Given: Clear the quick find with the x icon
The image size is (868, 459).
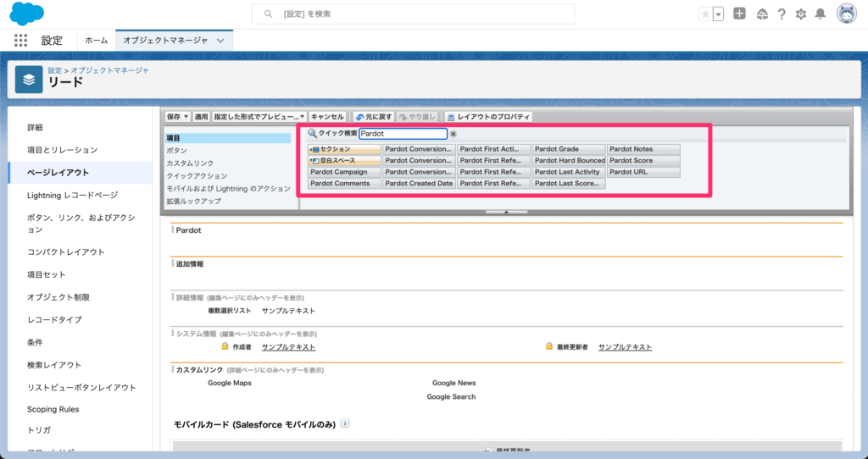Looking at the screenshot, I should point(453,134).
